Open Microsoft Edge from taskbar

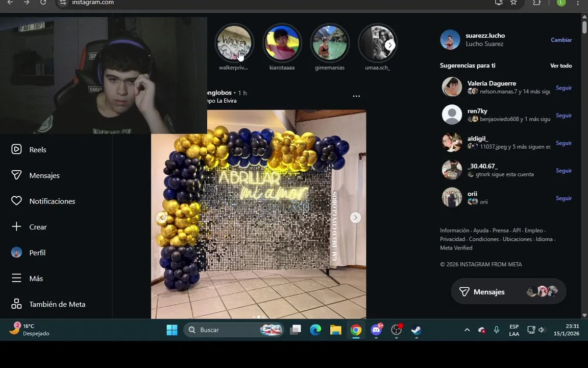[x=315, y=330]
